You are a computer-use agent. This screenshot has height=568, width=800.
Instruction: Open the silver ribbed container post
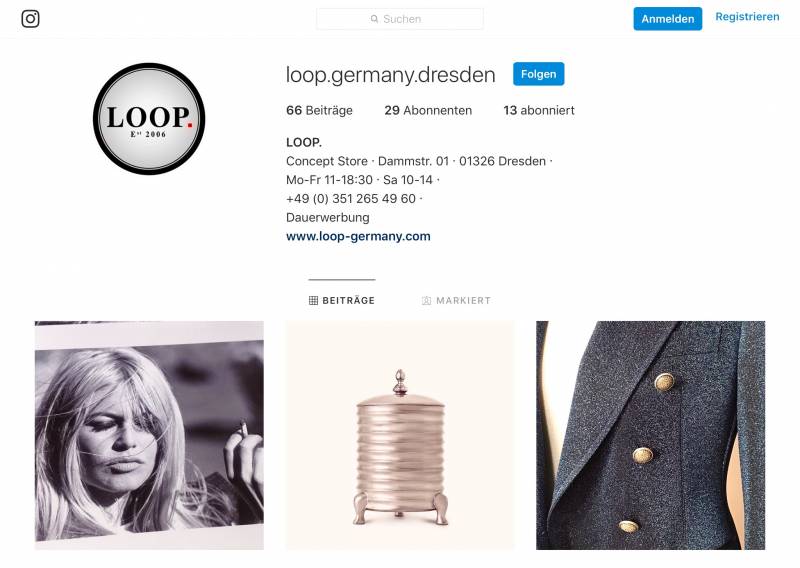[x=400, y=435]
